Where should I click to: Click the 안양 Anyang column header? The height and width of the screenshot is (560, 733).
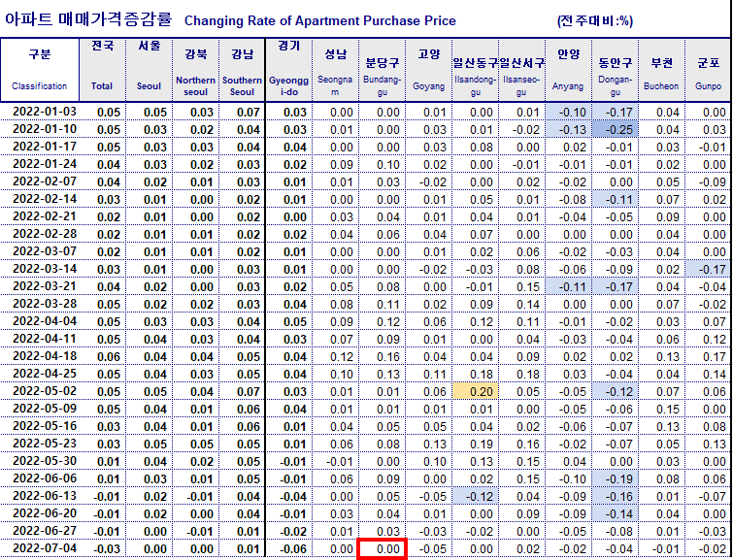(569, 70)
